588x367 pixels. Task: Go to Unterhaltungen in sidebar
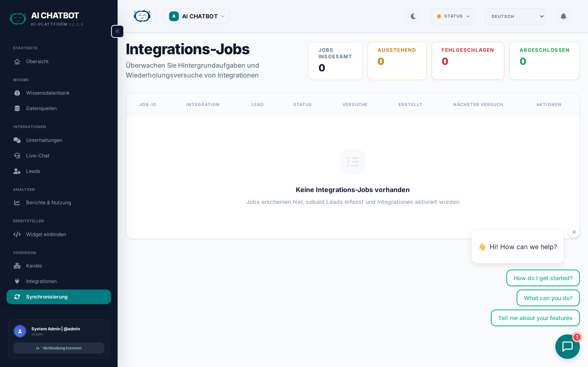pyautogui.click(x=44, y=140)
